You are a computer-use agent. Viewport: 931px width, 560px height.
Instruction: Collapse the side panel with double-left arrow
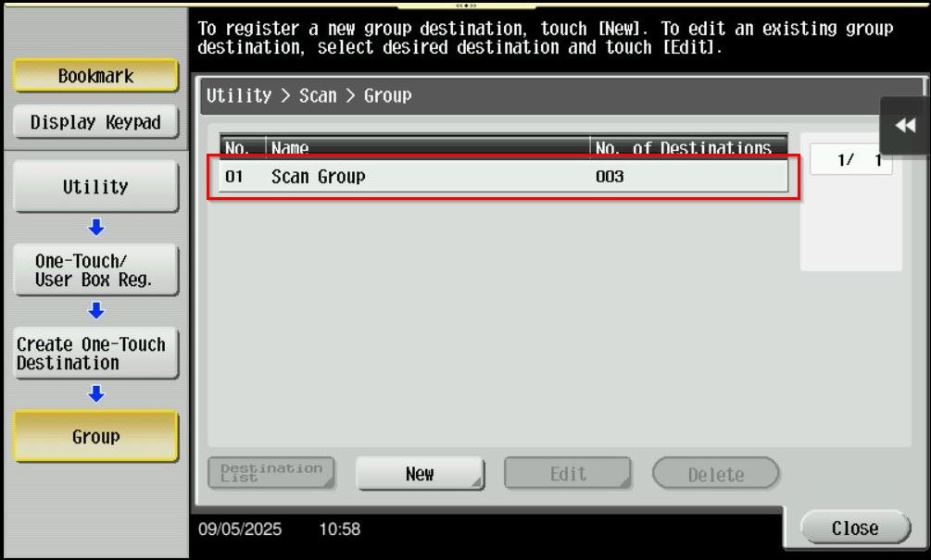(x=905, y=126)
